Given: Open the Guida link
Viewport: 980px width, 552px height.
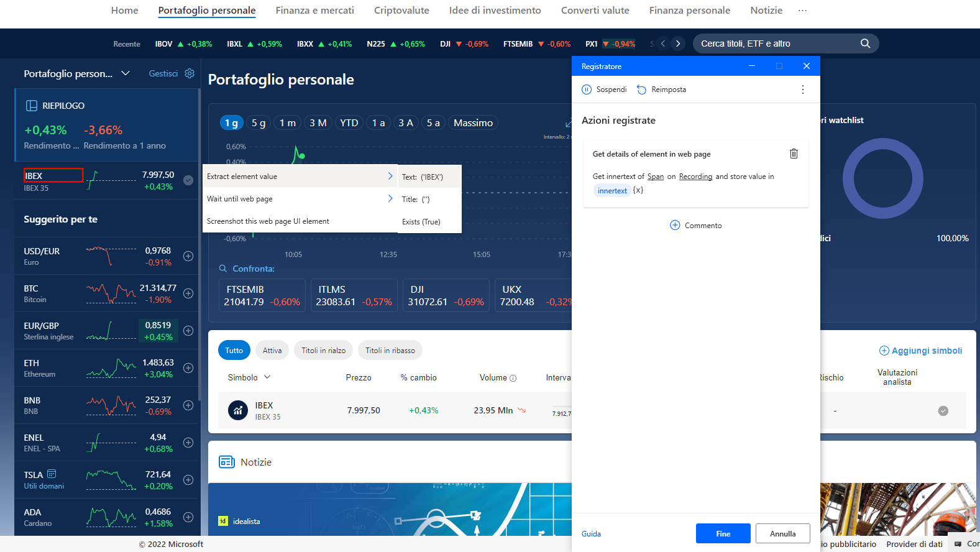Looking at the screenshot, I should (591, 534).
